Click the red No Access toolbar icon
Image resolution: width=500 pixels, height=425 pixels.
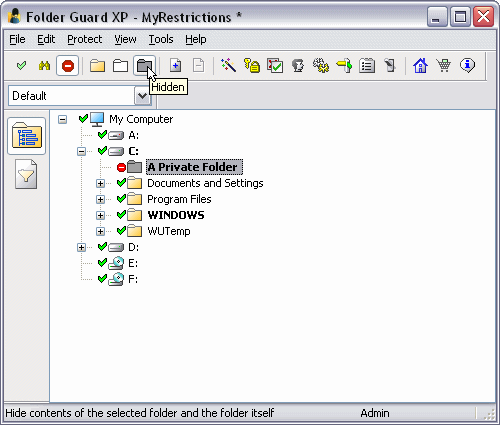67,66
